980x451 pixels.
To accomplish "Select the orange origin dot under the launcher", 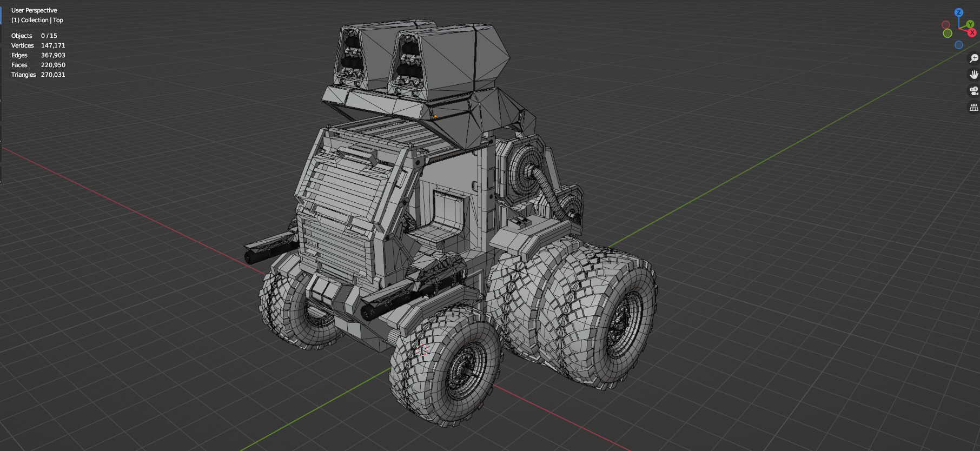I will (x=435, y=116).
